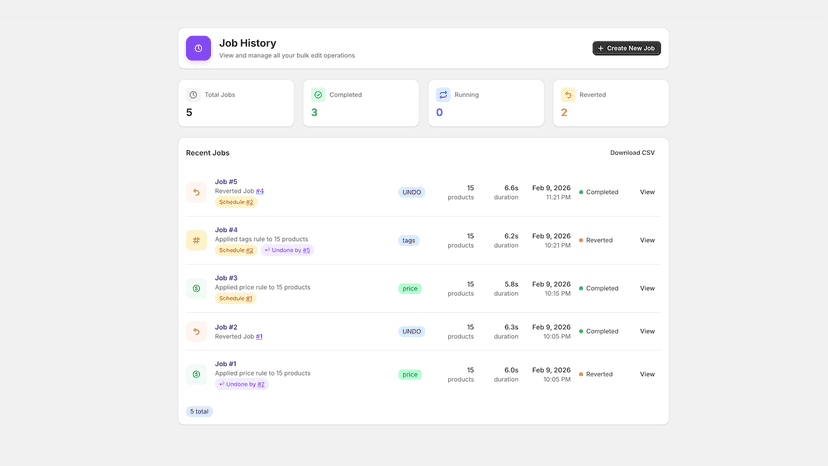
Task: Click the 5 total badge
Action: click(199, 412)
